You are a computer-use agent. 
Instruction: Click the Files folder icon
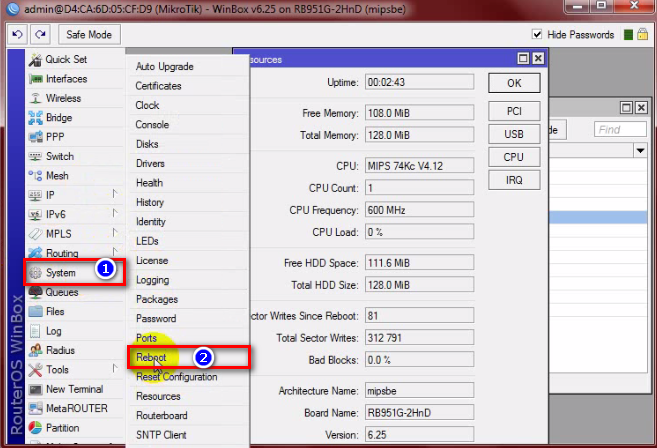click(x=36, y=311)
